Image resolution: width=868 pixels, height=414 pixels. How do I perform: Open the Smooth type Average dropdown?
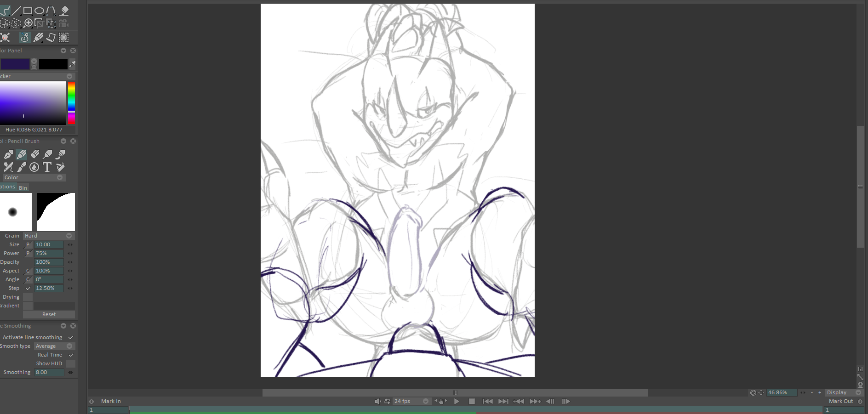(54, 346)
